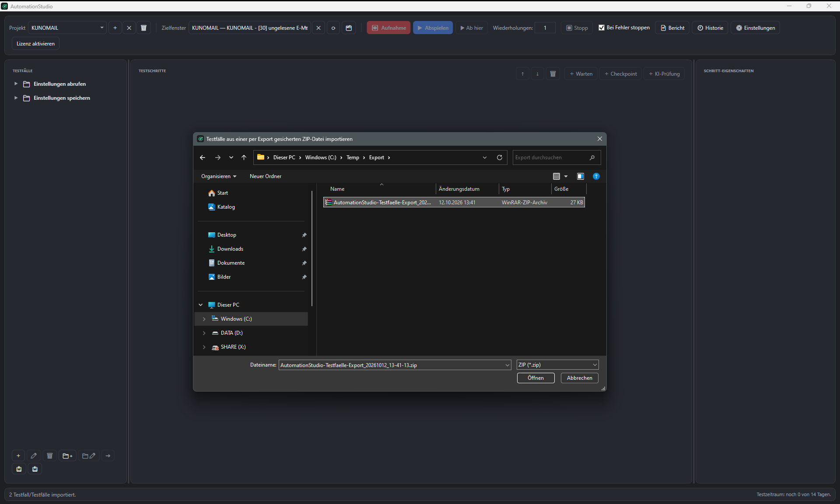Click the rename folder icon with pencil
The width and height of the screenshot is (840, 504).
(89, 455)
